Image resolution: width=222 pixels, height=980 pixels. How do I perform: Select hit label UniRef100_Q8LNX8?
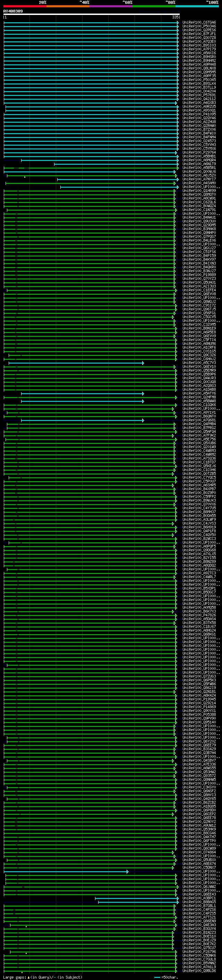(199, 68)
